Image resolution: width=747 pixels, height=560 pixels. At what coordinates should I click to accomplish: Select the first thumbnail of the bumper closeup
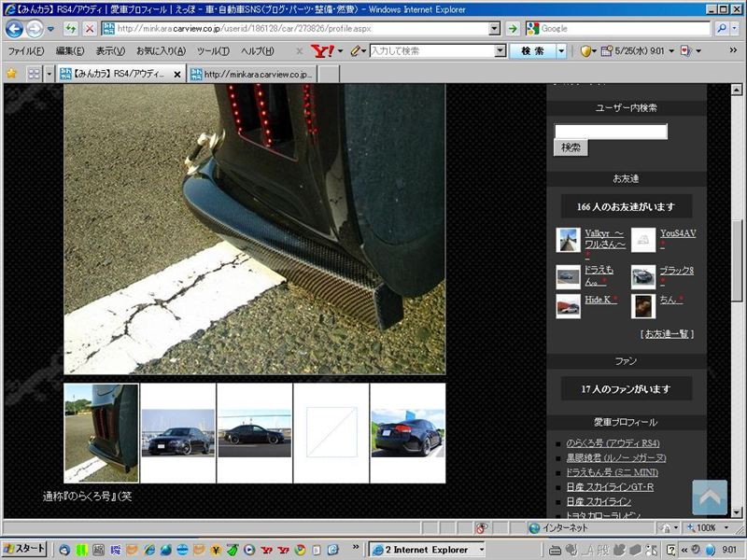[102, 433]
